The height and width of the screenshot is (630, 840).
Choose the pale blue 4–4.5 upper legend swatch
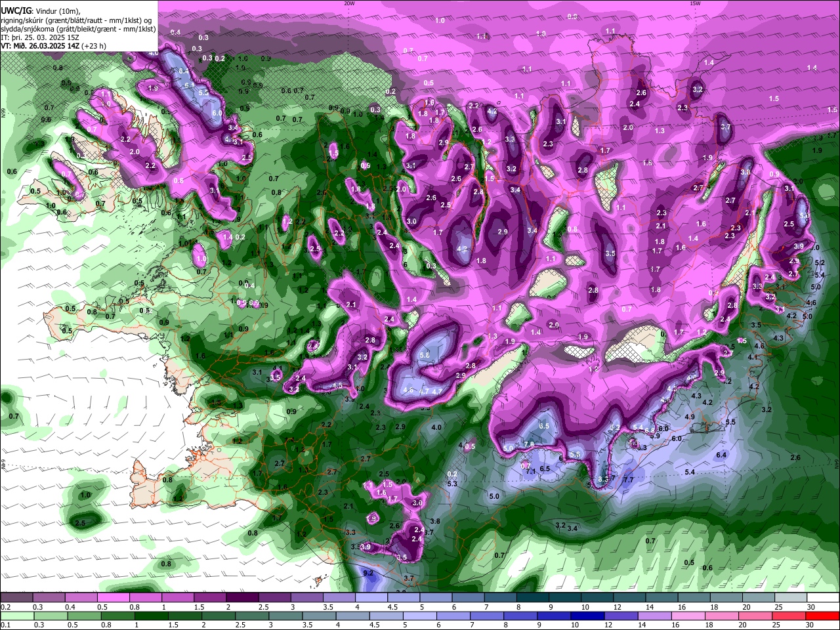click(x=371, y=597)
